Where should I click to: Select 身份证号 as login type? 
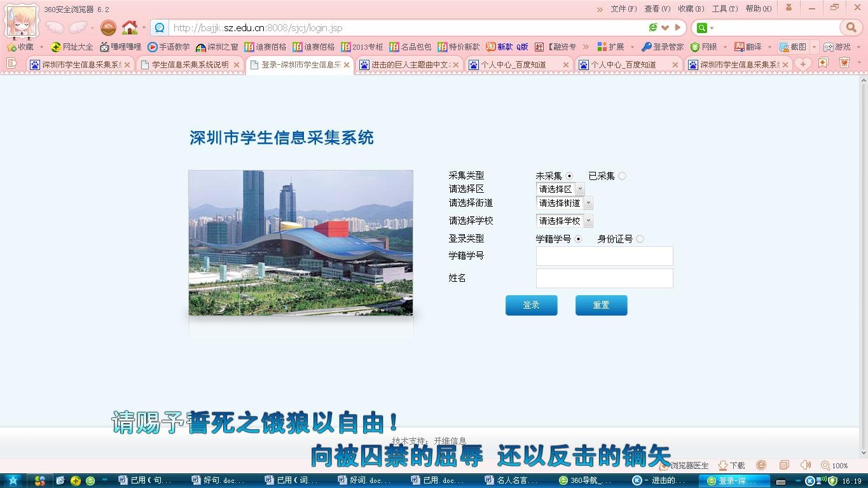[x=640, y=239]
